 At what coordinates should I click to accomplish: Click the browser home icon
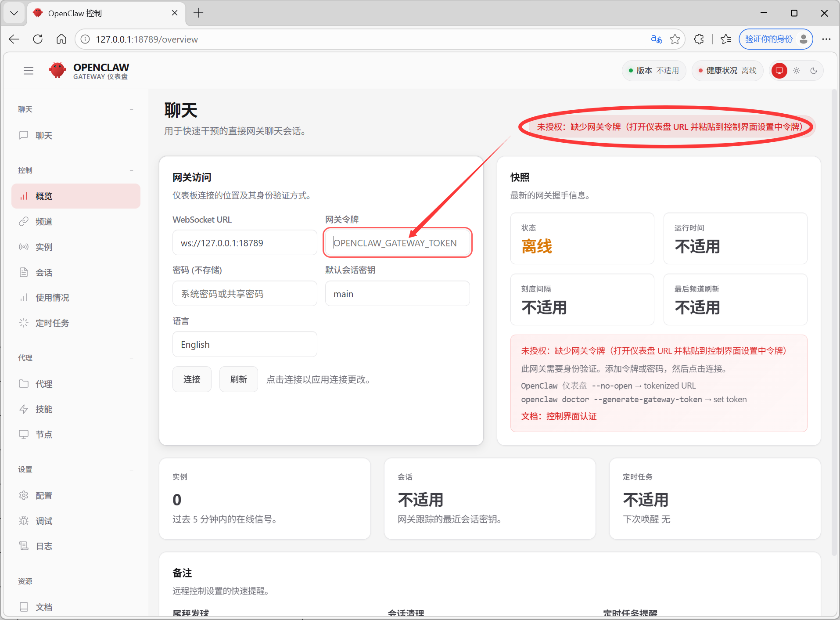click(x=61, y=39)
